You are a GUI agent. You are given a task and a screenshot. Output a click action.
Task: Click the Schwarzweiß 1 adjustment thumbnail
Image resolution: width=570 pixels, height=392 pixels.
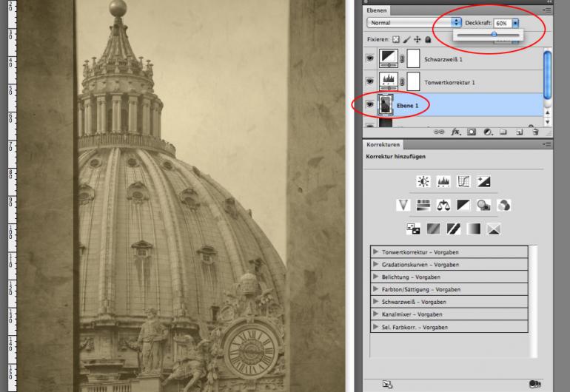click(388, 58)
